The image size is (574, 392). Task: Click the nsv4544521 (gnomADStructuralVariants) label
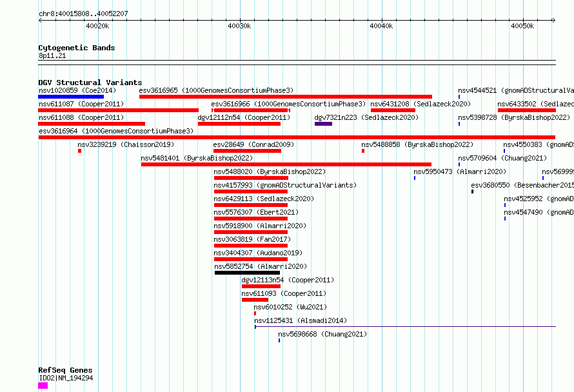point(516,90)
